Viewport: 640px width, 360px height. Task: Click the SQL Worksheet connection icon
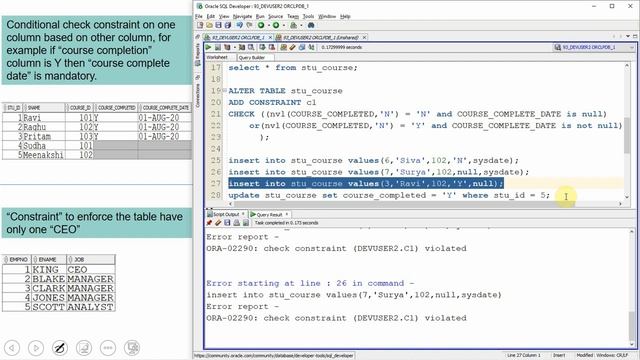coord(293,25)
